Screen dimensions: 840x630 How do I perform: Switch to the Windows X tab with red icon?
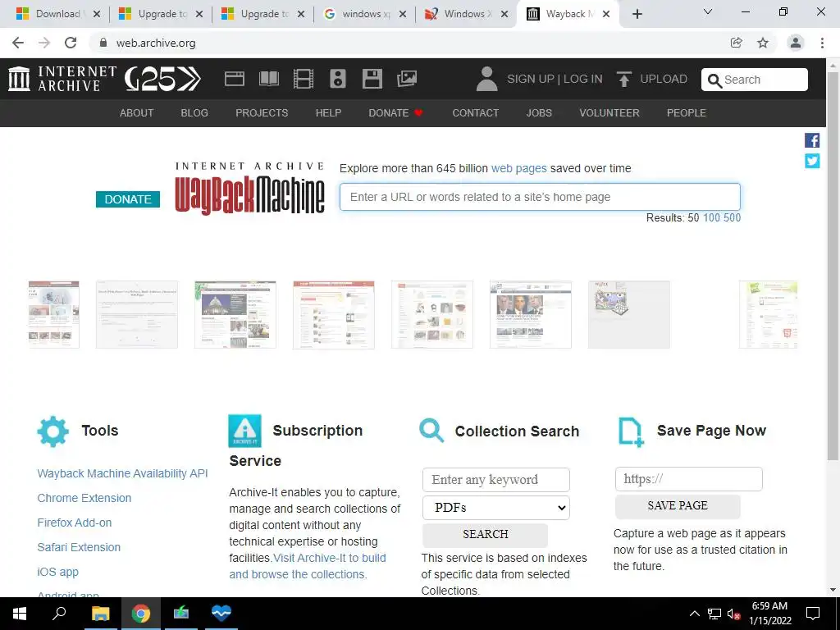coord(467,14)
